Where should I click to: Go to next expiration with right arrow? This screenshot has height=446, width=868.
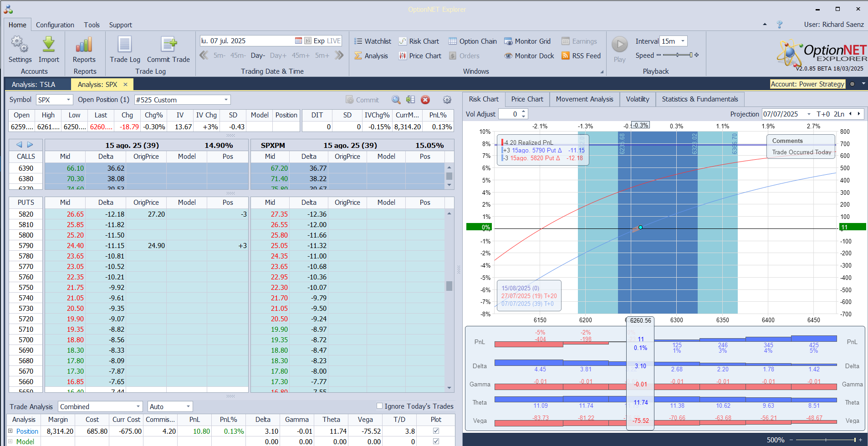pos(30,145)
